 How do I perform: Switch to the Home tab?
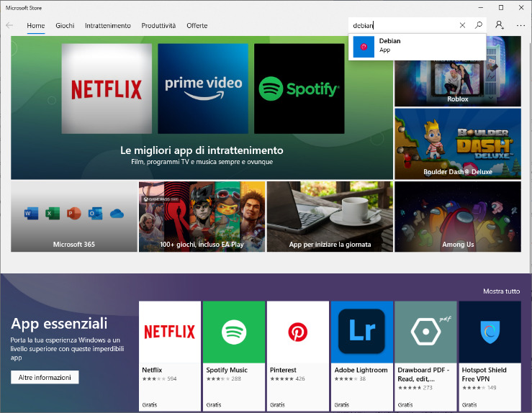[x=35, y=26]
